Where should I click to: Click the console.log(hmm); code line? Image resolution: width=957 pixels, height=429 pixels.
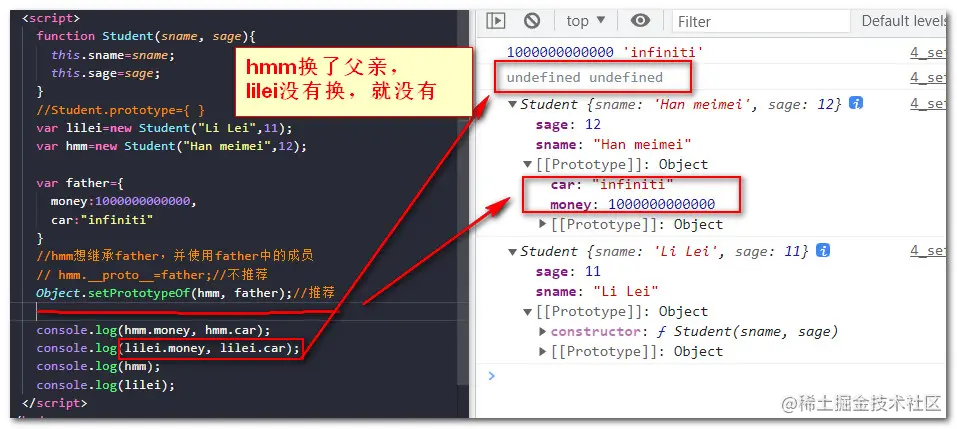pos(98,366)
